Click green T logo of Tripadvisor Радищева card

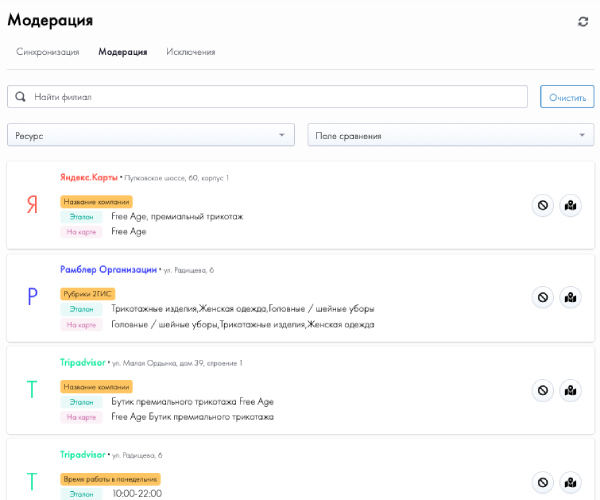[x=32, y=482]
